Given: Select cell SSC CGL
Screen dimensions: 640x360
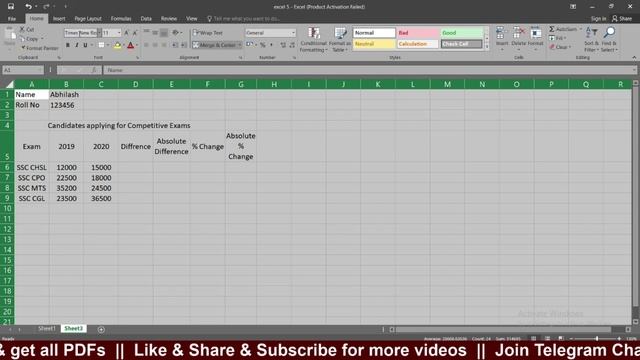Looking at the screenshot, I should [32, 198].
